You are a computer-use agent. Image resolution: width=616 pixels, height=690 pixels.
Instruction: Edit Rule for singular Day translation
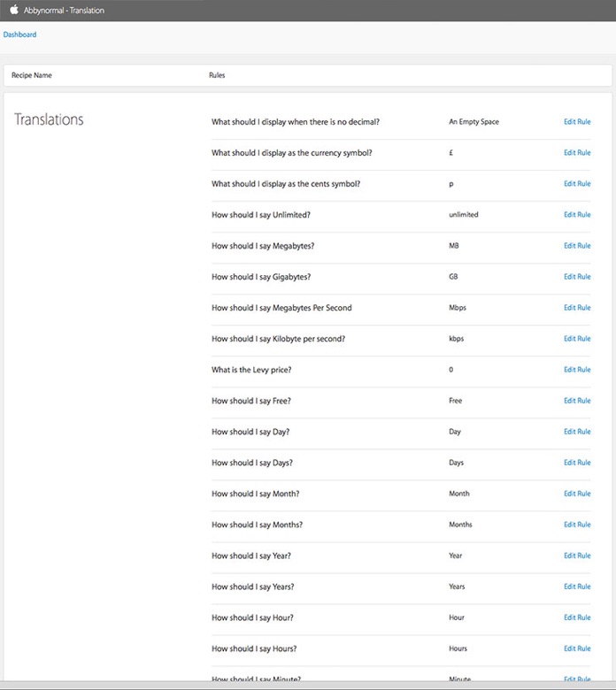point(577,432)
